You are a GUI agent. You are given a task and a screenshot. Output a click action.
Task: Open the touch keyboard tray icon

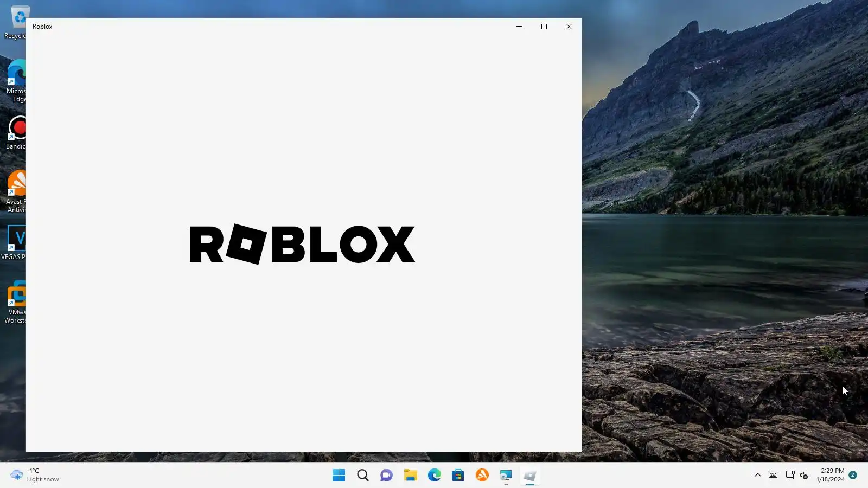[x=773, y=476]
